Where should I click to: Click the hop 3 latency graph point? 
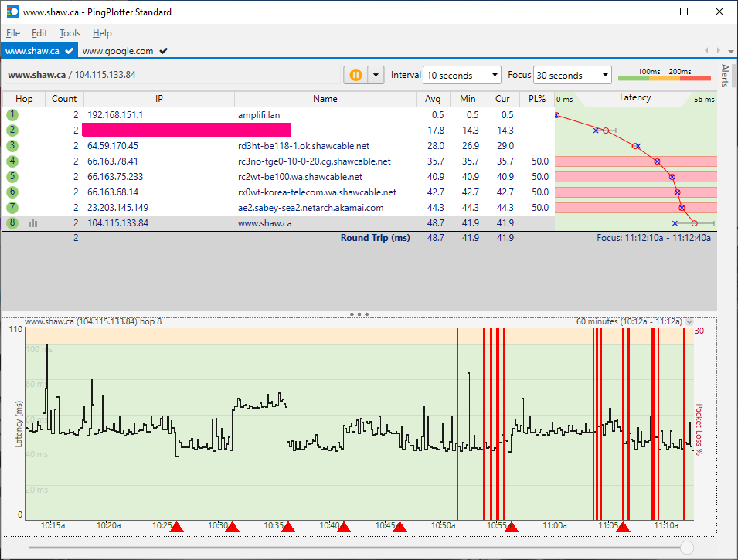coord(635,146)
